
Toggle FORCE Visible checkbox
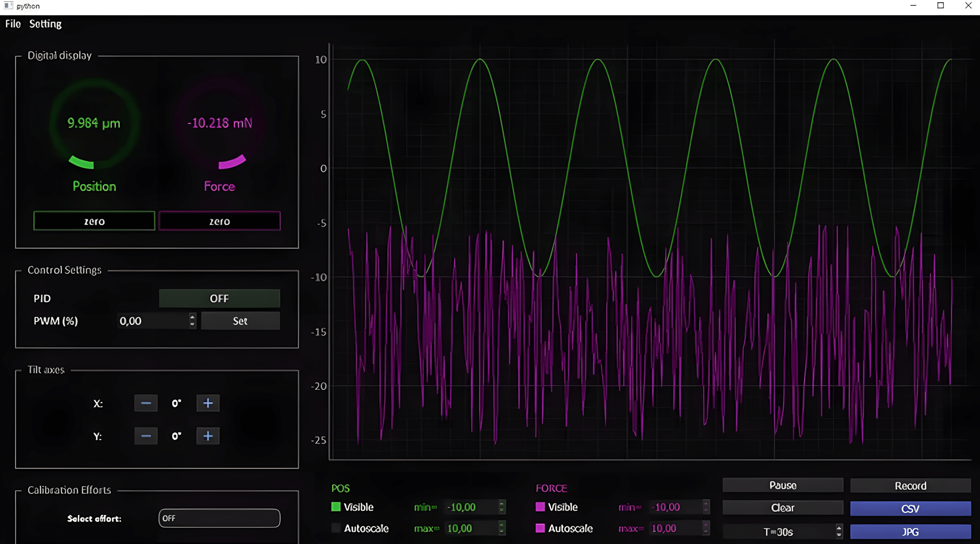tap(540, 507)
